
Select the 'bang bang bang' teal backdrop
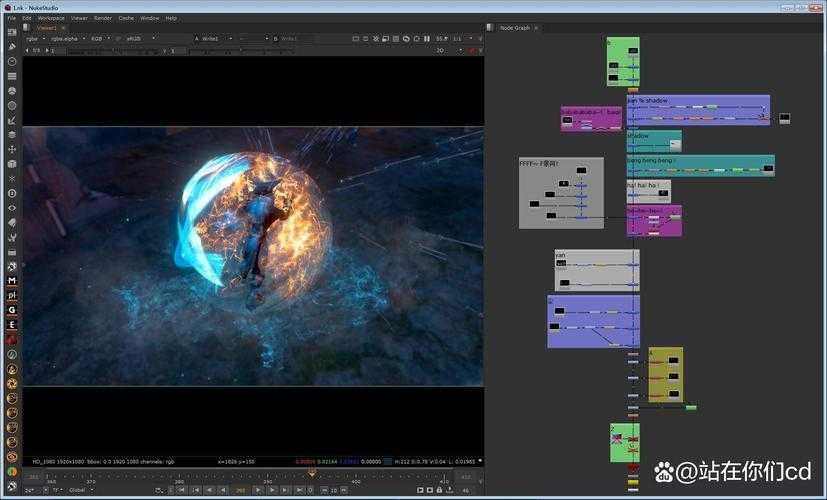(700, 166)
